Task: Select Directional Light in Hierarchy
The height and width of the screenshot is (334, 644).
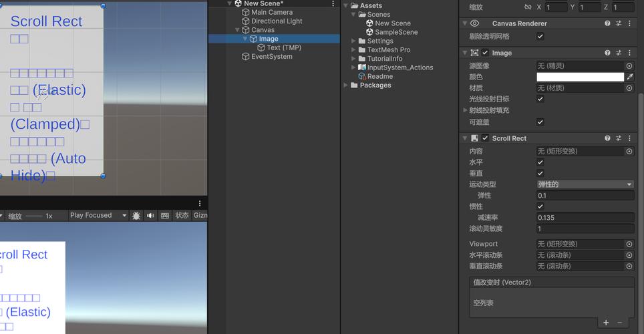Action: (x=277, y=21)
